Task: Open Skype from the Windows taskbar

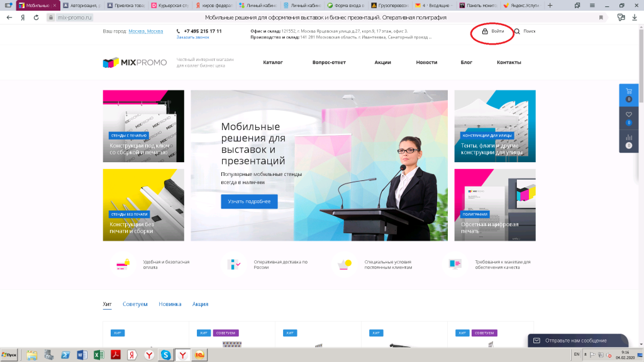Action: [x=165, y=355]
